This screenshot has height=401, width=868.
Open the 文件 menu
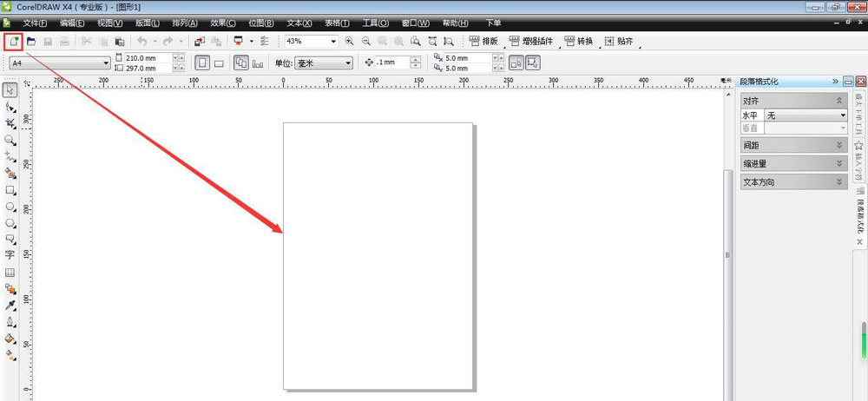35,23
